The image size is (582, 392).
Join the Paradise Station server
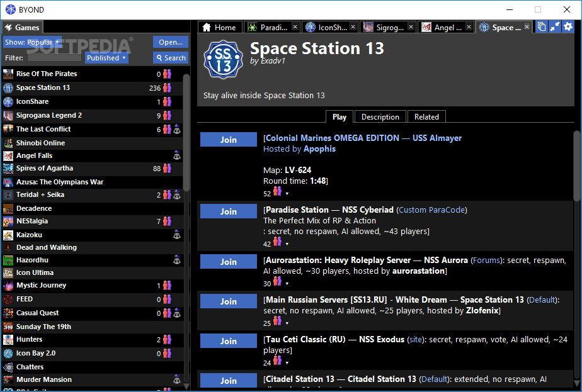(x=228, y=211)
